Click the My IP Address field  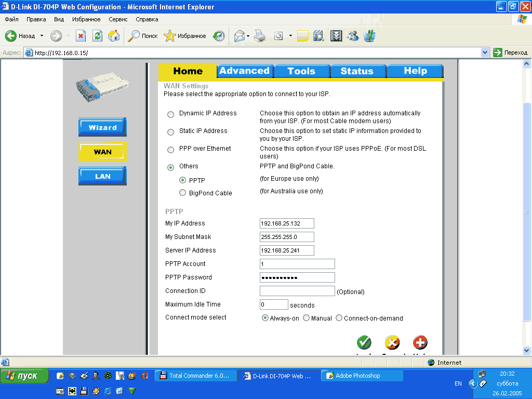tap(287, 223)
